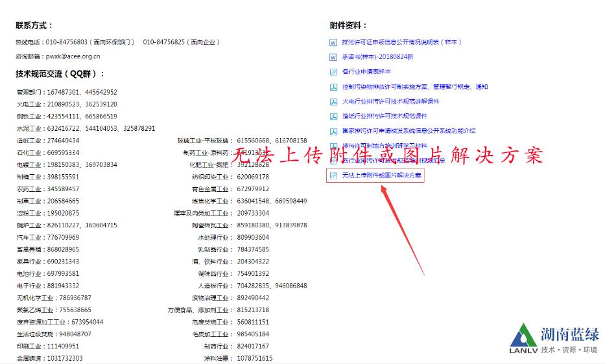Click PDF icon beside 火电行业排污许可技术规范讲解课件
The image size is (605, 364).
tap(334, 102)
